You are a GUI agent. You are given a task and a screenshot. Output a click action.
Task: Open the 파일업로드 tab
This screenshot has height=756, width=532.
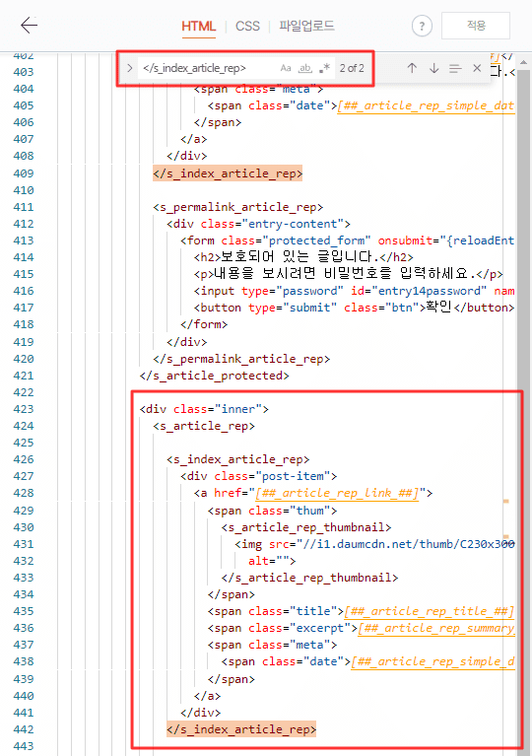click(x=307, y=26)
